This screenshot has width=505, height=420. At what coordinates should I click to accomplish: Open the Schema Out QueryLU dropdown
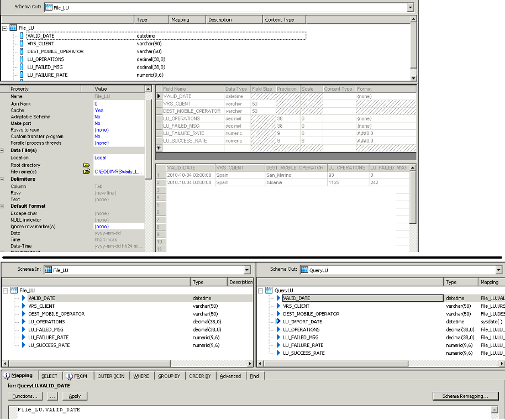(499, 270)
